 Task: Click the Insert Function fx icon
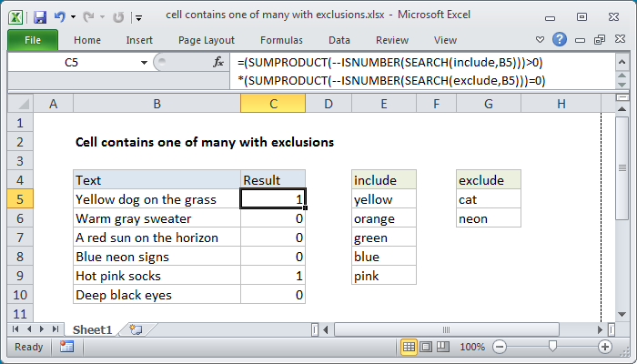[218, 62]
